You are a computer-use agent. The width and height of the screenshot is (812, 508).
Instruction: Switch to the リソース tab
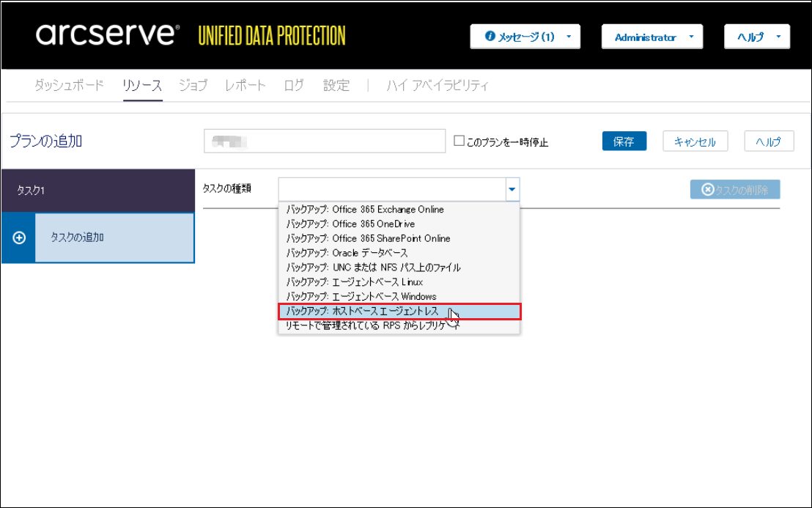tap(142, 85)
